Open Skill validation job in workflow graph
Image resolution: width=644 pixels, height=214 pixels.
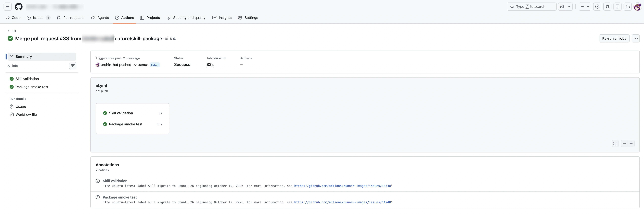[133, 113]
